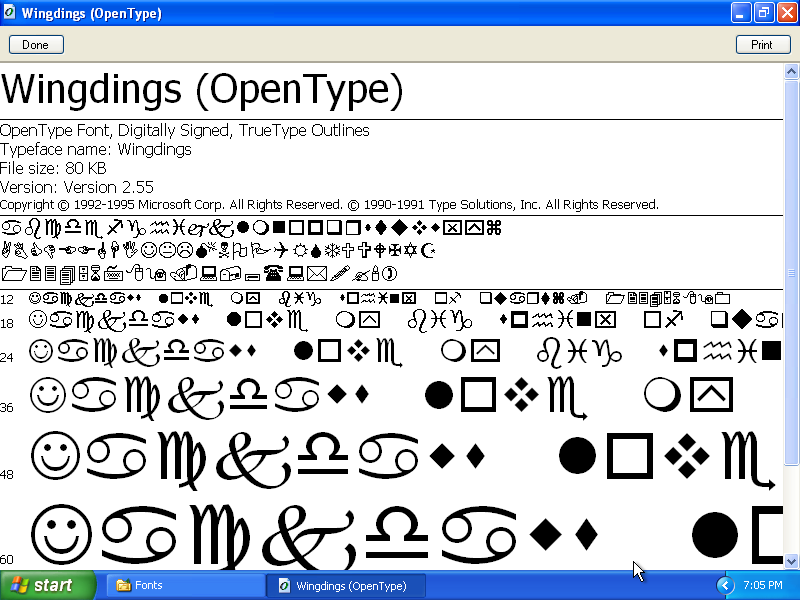
Task: Click the pencil glyph in sample row
Action: (x=340, y=274)
